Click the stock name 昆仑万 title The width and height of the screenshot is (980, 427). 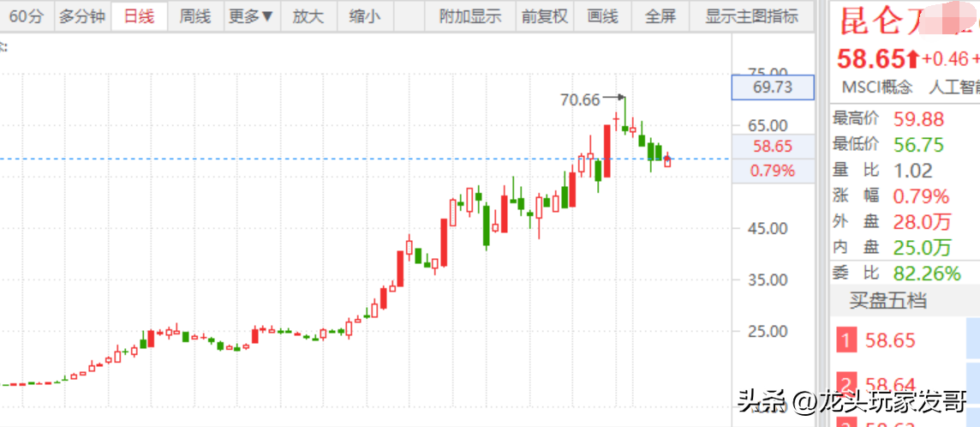coord(881,21)
